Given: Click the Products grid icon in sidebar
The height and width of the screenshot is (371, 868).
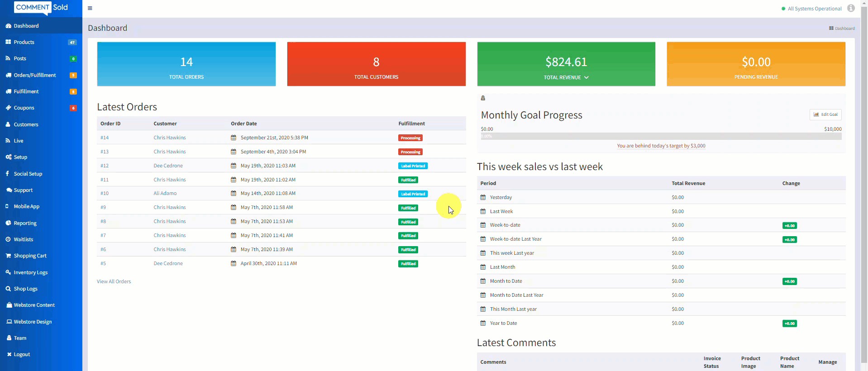Looking at the screenshot, I should coord(8,42).
